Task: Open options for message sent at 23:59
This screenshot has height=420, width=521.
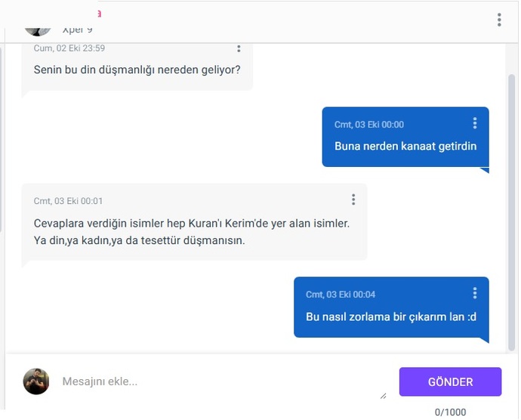Action: pyautogui.click(x=239, y=48)
